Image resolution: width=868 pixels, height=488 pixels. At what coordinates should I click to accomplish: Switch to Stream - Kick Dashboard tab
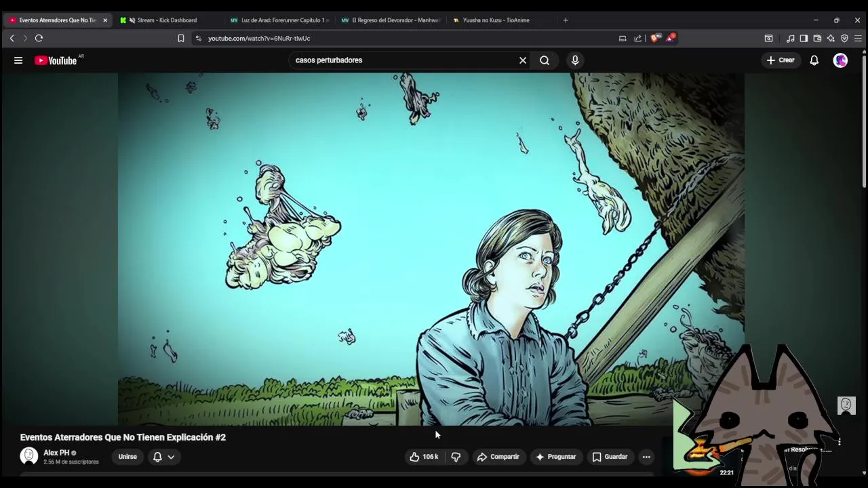[x=167, y=20]
